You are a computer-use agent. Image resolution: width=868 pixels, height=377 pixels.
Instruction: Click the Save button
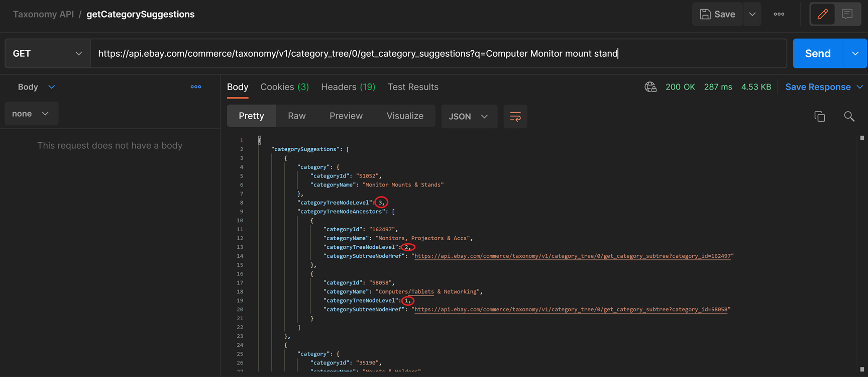click(x=717, y=14)
